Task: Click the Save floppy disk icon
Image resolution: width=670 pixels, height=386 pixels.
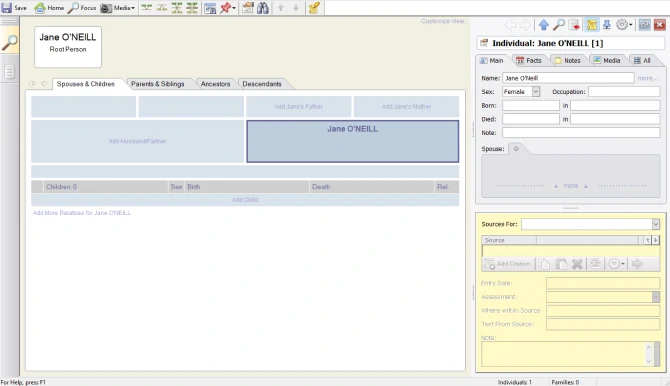Action: tap(7, 8)
